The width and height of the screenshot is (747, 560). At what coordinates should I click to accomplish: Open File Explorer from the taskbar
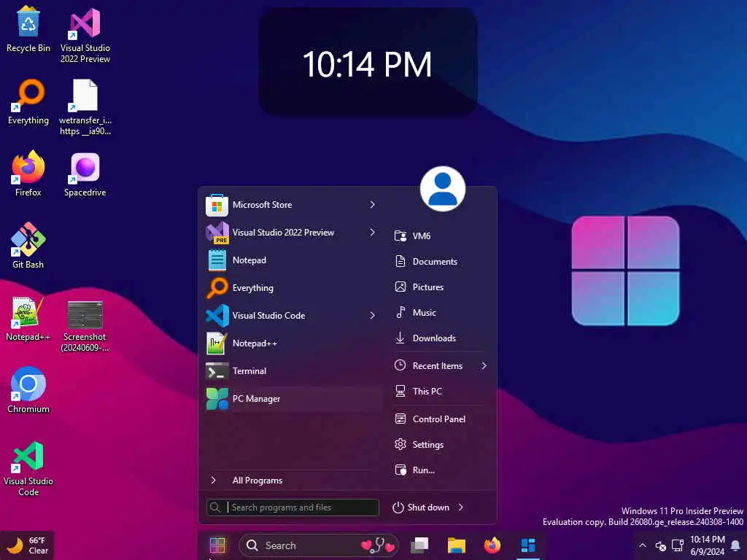(x=457, y=545)
